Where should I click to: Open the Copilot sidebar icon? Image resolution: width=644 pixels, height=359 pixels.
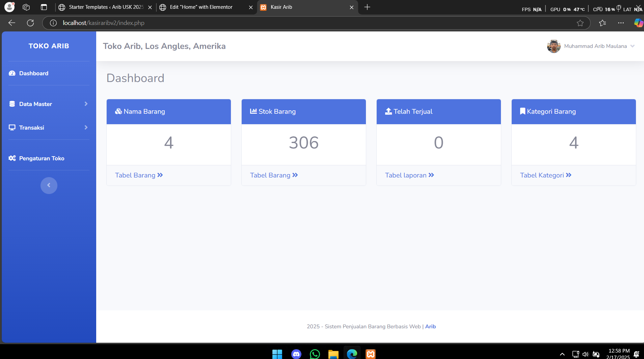point(639,23)
